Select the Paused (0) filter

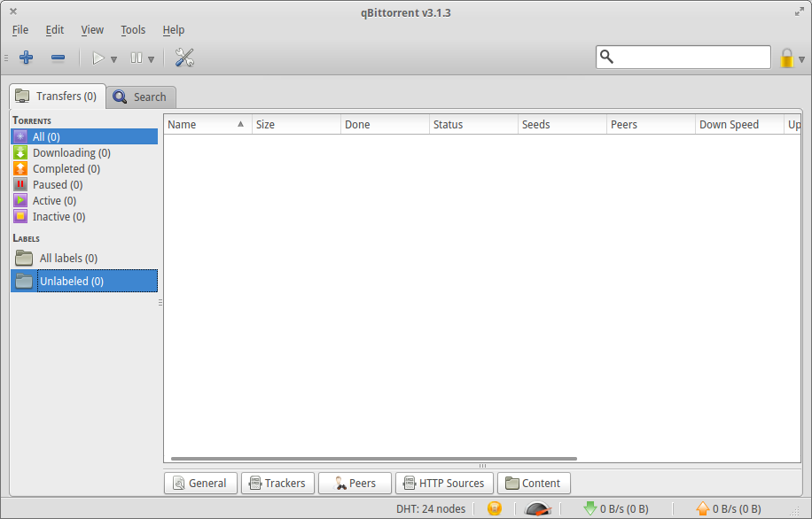tap(84, 185)
